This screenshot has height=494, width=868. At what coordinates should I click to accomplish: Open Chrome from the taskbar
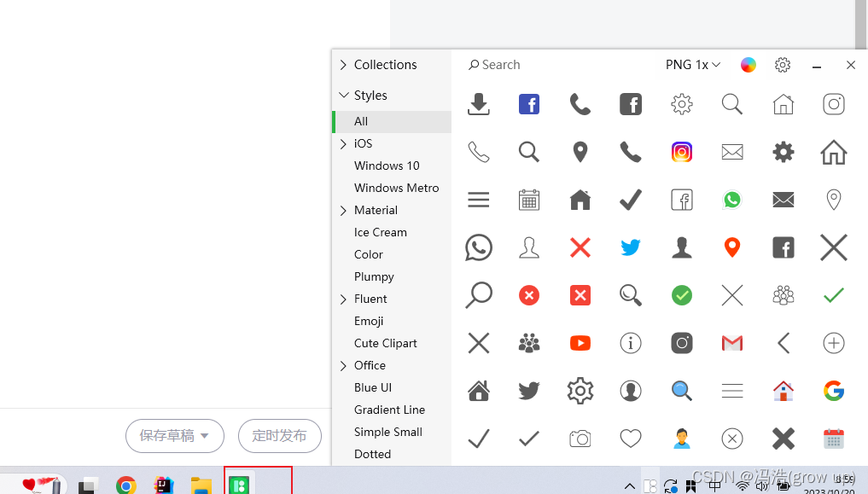pos(125,485)
